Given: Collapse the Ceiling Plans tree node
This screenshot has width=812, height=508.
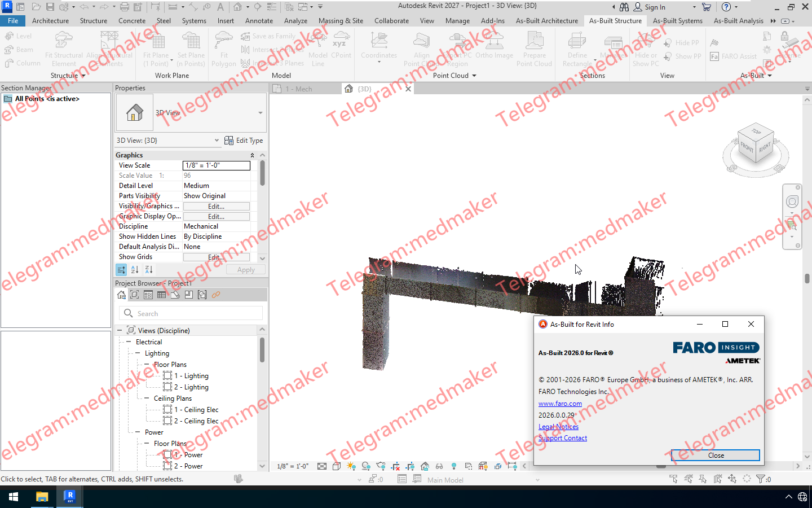Looking at the screenshot, I should [x=147, y=398].
